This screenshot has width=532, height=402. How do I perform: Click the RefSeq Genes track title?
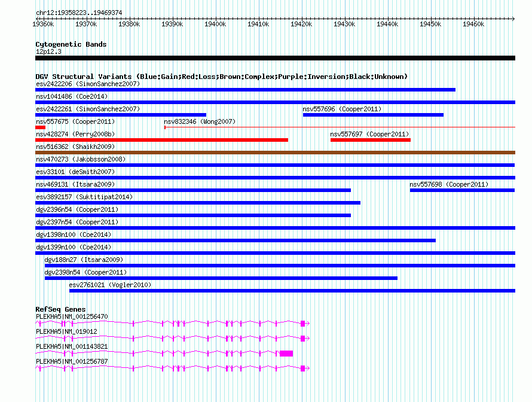pos(60,309)
